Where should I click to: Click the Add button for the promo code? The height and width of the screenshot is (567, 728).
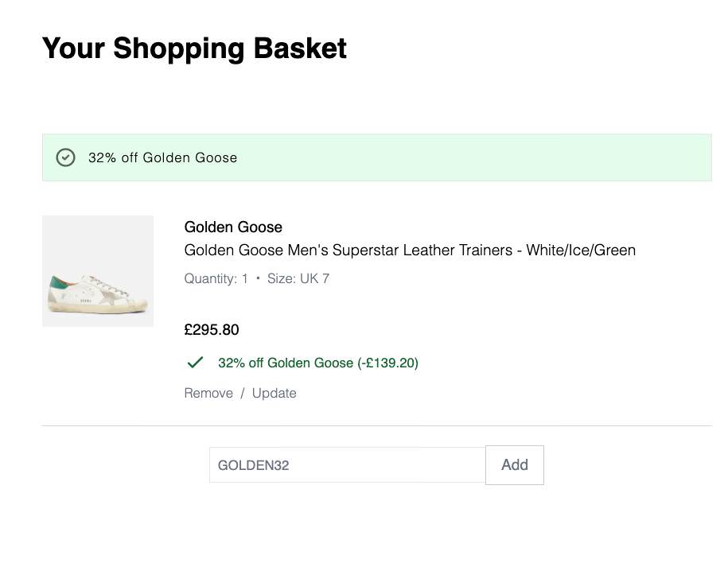[x=514, y=465]
